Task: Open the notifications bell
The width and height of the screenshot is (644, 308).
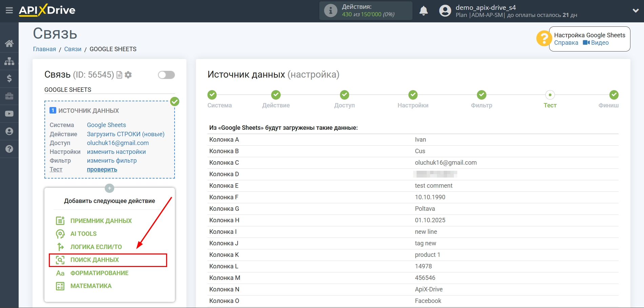Action: click(423, 11)
